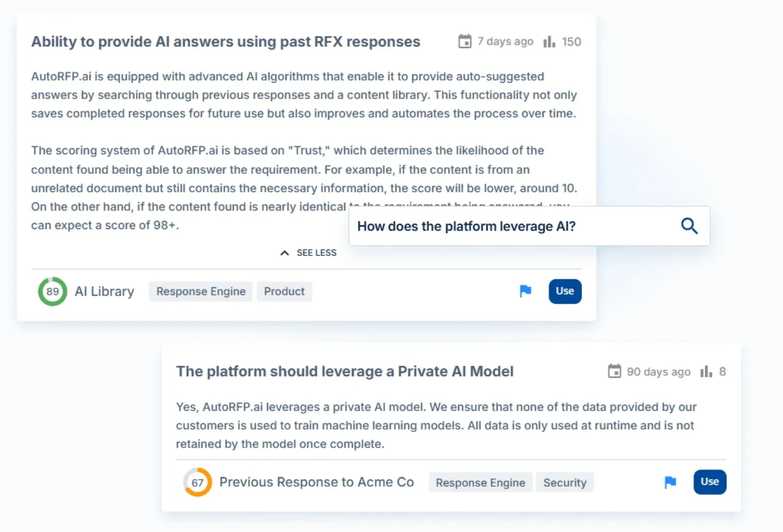Click the calendar icon beside '7 days ago'
This screenshot has width=783, height=532.
(x=465, y=41)
